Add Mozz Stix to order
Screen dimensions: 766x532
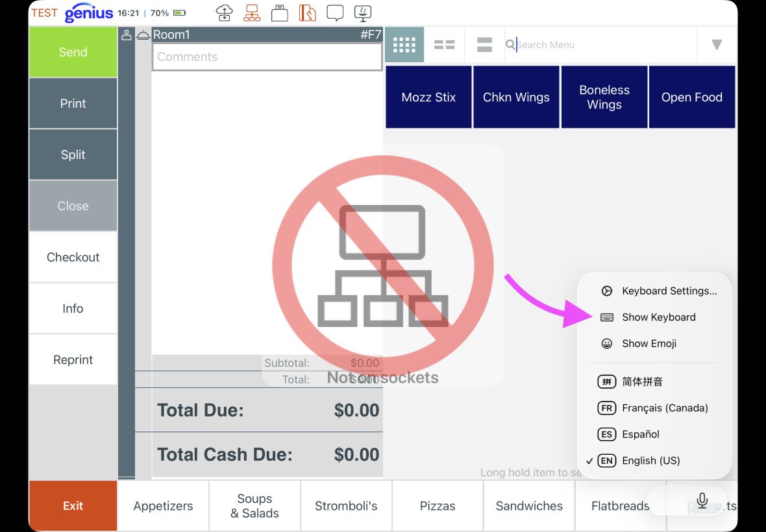point(428,97)
